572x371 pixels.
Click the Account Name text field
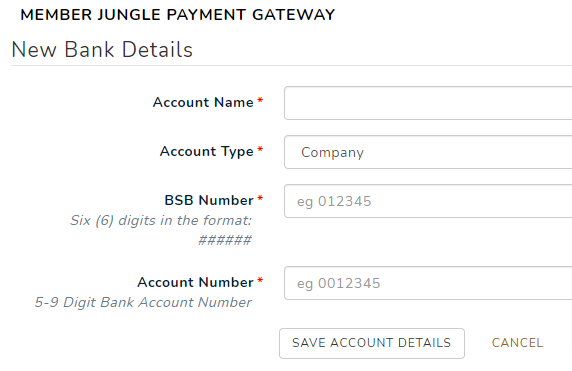coord(428,103)
